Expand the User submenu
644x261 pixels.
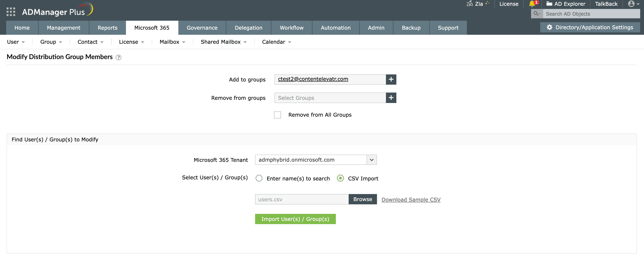coord(16,42)
